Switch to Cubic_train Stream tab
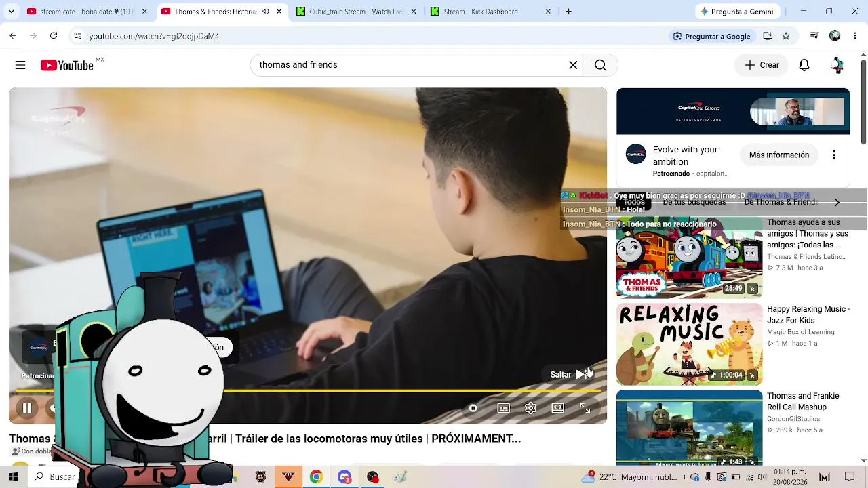Viewport: 868px width, 488px height. [x=356, y=12]
